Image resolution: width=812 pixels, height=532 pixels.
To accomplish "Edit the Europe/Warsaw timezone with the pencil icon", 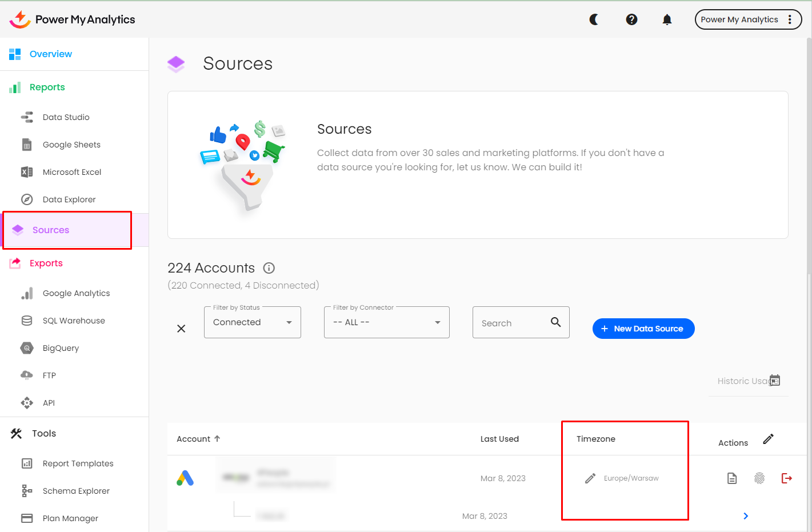I will click(590, 478).
